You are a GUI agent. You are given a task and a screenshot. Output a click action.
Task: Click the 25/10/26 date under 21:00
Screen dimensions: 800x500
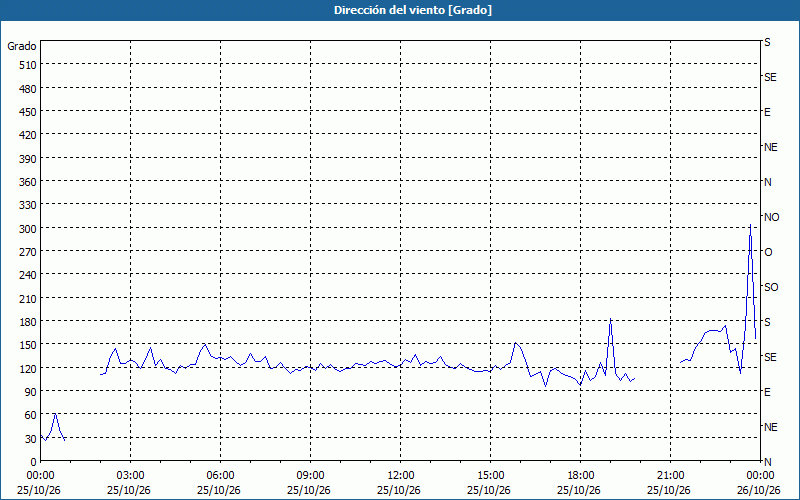point(669,490)
